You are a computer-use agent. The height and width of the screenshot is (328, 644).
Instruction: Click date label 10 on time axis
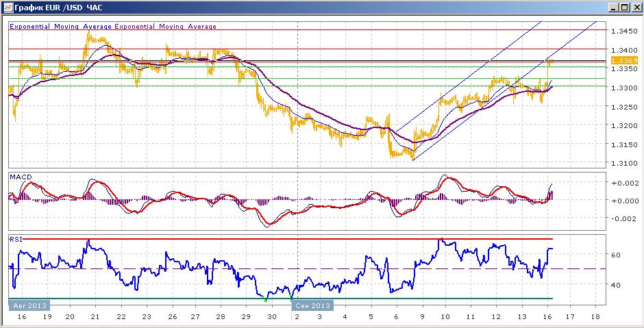coord(445,317)
